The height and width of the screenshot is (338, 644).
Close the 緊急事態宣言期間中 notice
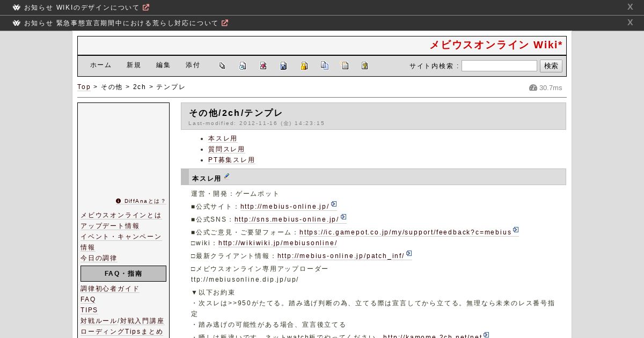tap(630, 23)
